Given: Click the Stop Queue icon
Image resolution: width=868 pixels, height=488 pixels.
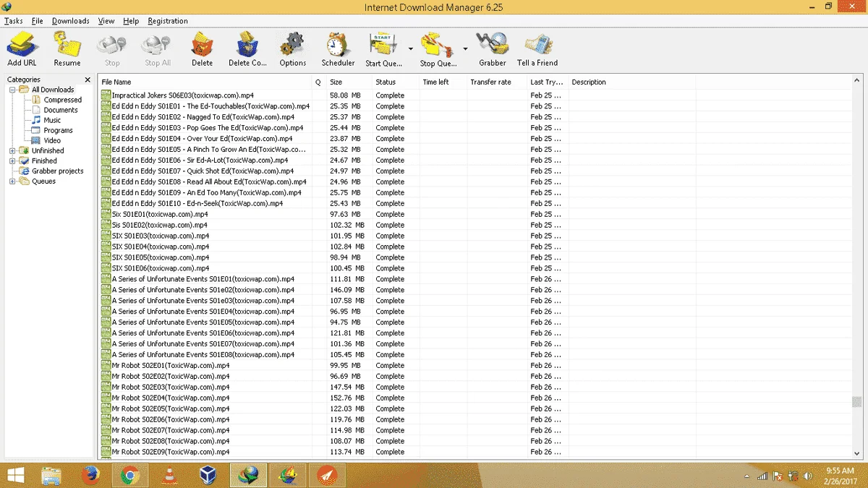Looking at the screenshot, I should (438, 49).
